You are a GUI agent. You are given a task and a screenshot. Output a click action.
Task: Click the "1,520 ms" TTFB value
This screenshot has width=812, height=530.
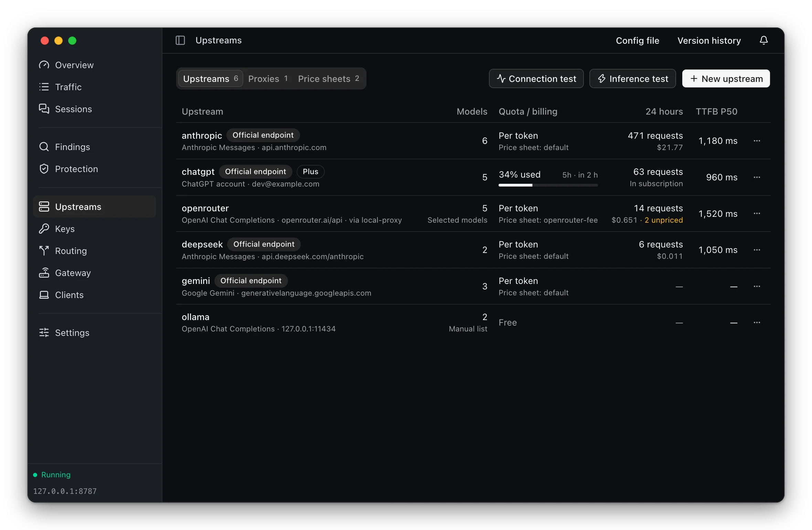718,214
